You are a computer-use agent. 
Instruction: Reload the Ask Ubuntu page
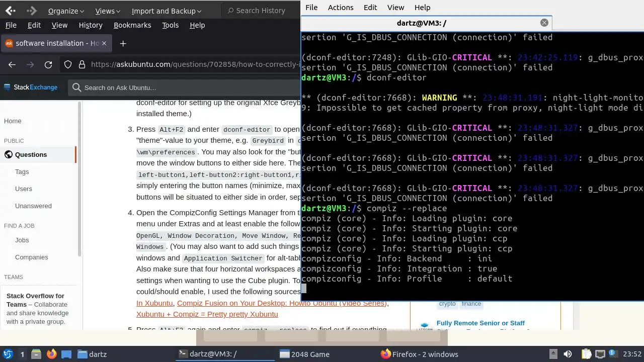tap(48, 64)
